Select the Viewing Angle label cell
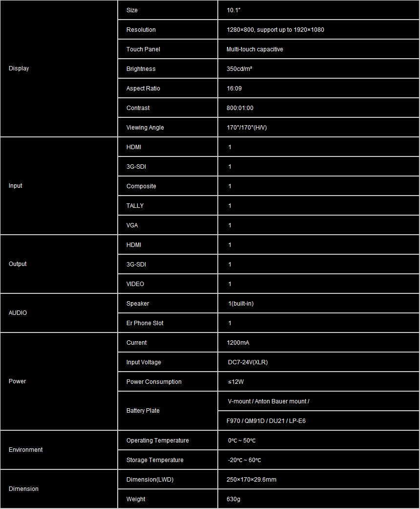 coord(145,128)
